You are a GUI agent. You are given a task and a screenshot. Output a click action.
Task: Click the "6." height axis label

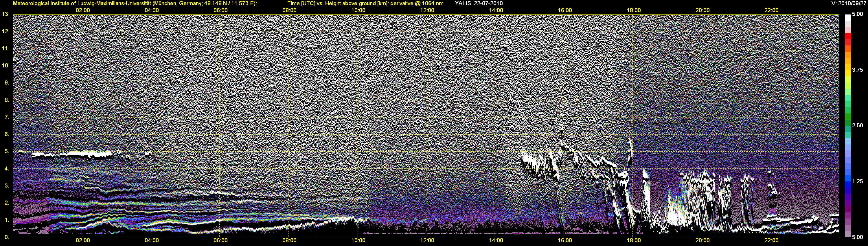(x=7, y=134)
